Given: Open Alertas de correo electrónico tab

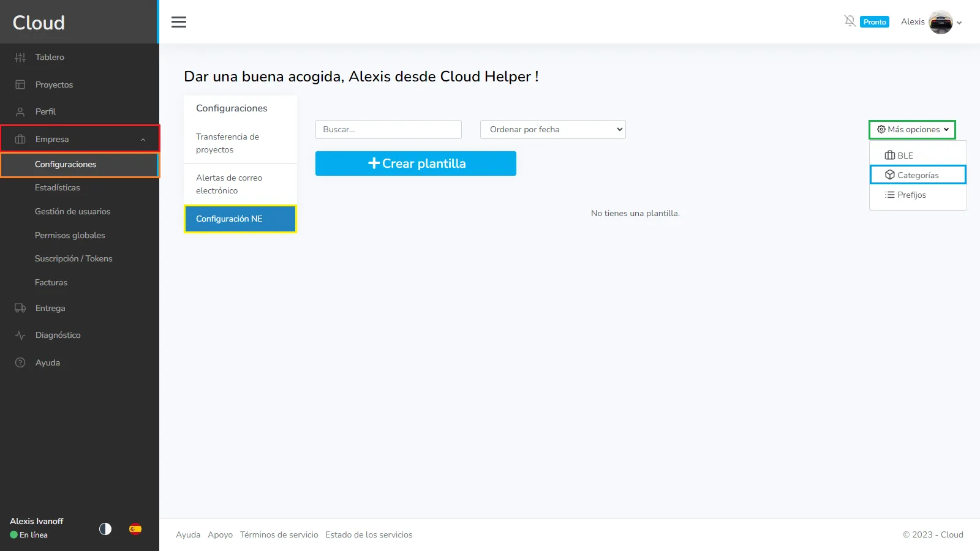Looking at the screenshot, I should tap(229, 184).
